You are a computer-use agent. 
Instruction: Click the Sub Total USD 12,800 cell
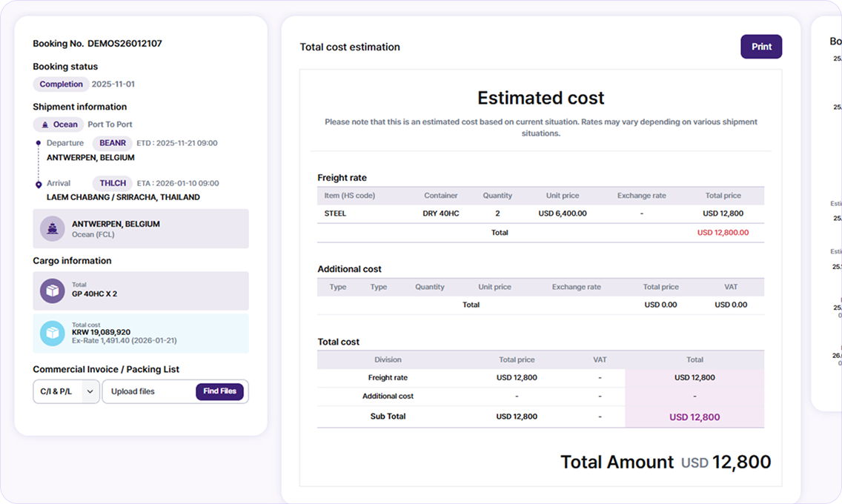(x=695, y=417)
